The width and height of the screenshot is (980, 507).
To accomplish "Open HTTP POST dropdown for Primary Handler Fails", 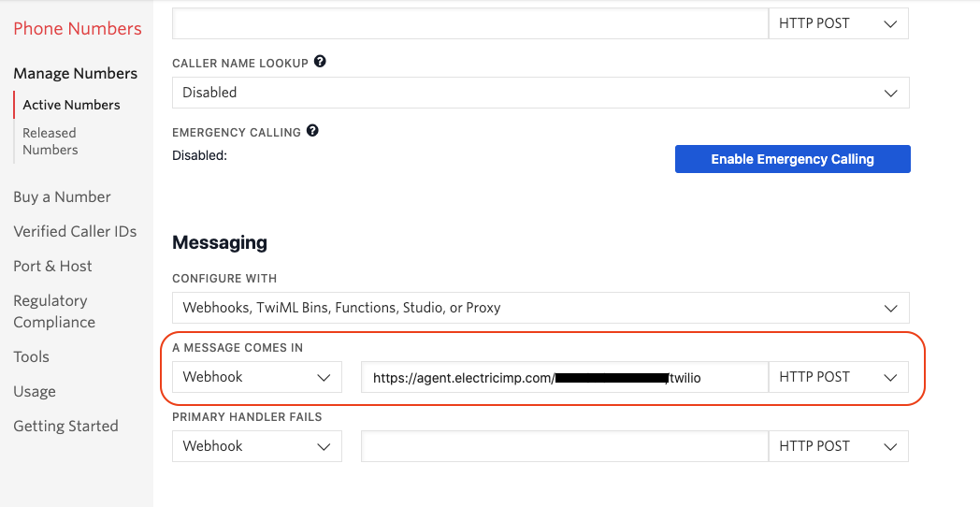I will [x=838, y=446].
